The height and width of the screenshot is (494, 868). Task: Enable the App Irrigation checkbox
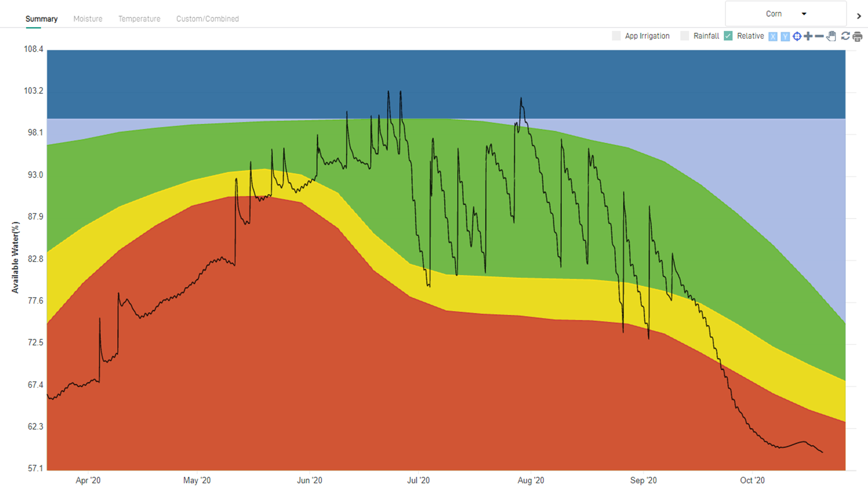pyautogui.click(x=616, y=36)
